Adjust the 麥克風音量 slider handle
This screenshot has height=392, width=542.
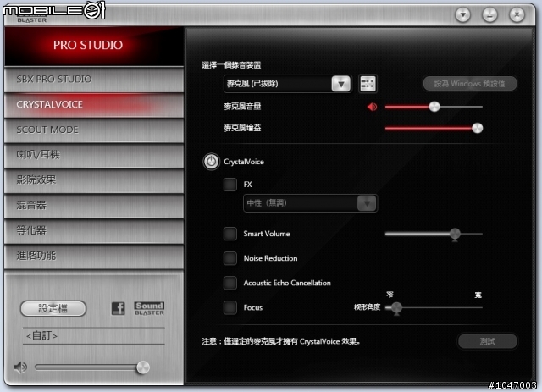click(x=434, y=107)
